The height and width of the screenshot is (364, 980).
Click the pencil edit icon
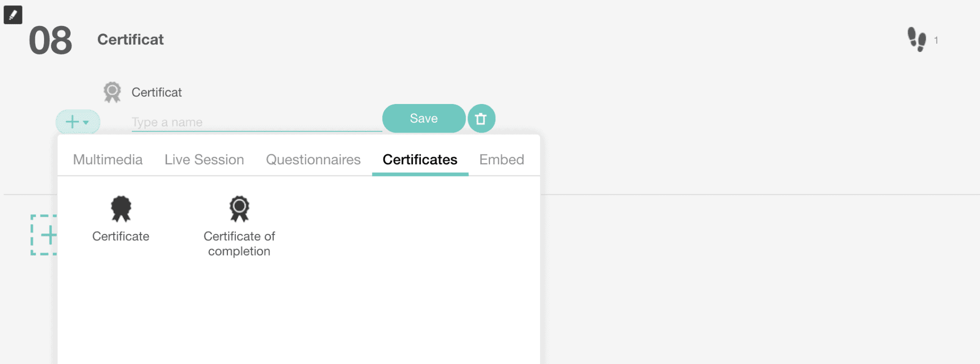[x=13, y=15]
